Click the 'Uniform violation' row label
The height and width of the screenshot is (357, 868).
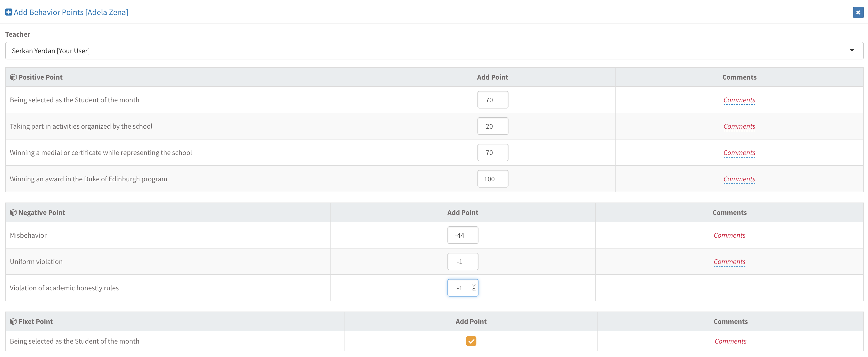(x=36, y=262)
